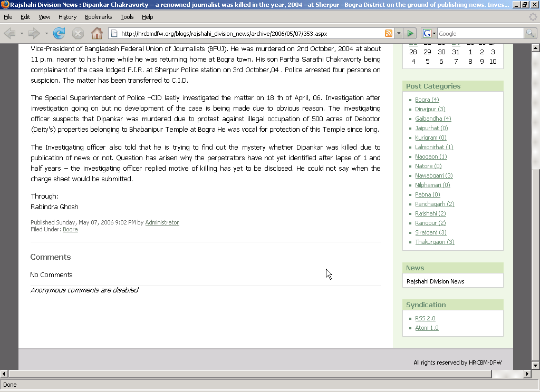Open the Lalmonirhat (1) category

click(434, 147)
